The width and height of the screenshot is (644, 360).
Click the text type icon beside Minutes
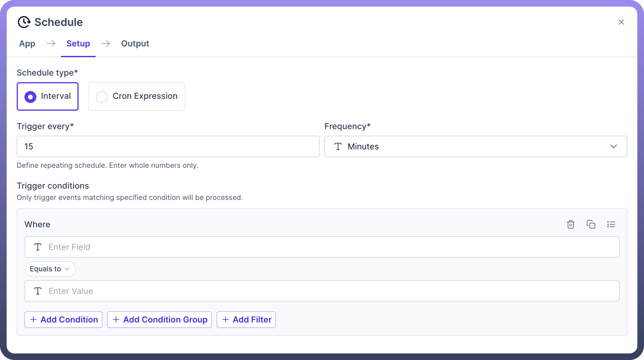pos(338,146)
